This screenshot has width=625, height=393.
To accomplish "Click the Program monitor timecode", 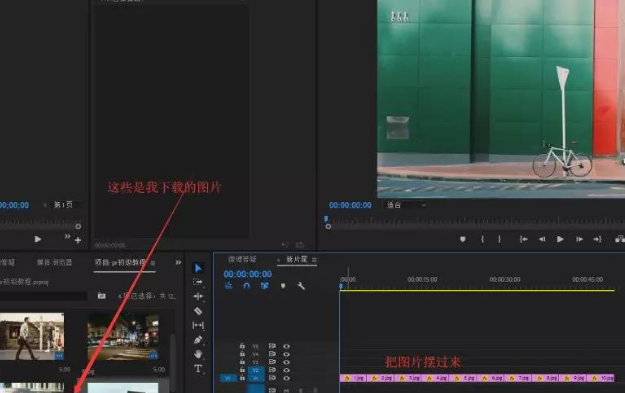I will click(x=350, y=205).
